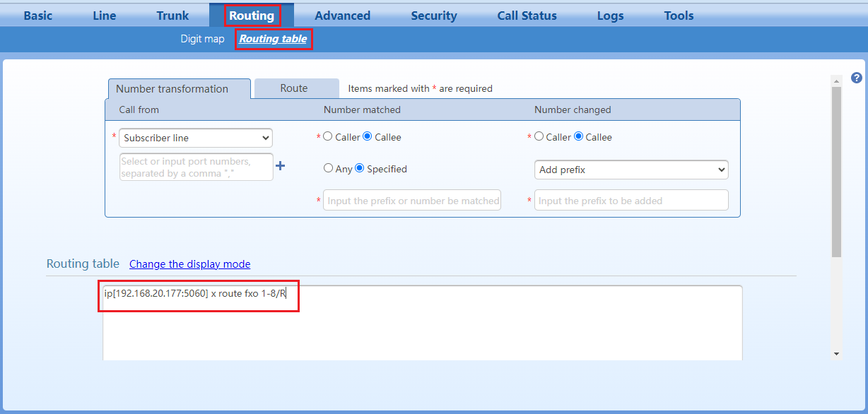Click the plus icon beside port numbers
Screen dimensions: 868x414
point(280,166)
